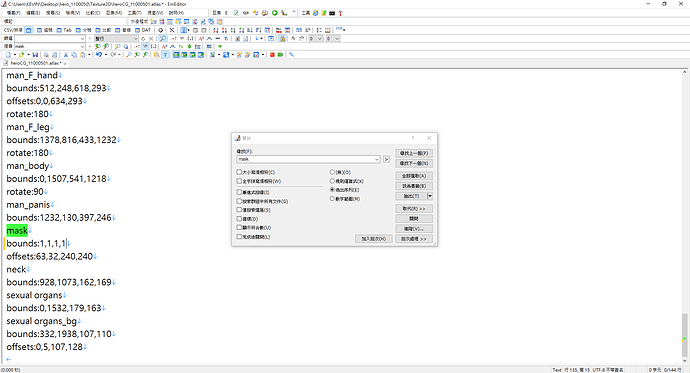Open the first '0' number dropdown in filter bar
The image size is (690, 373).
pos(319,38)
